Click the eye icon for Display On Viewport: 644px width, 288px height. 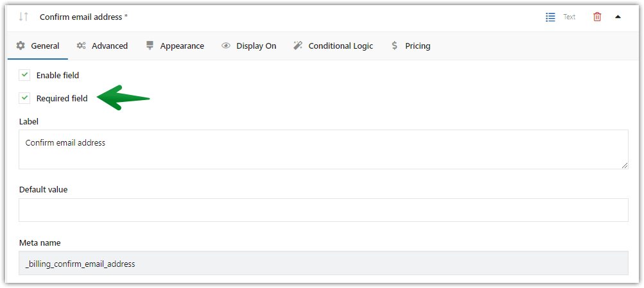pyautogui.click(x=226, y=46)
